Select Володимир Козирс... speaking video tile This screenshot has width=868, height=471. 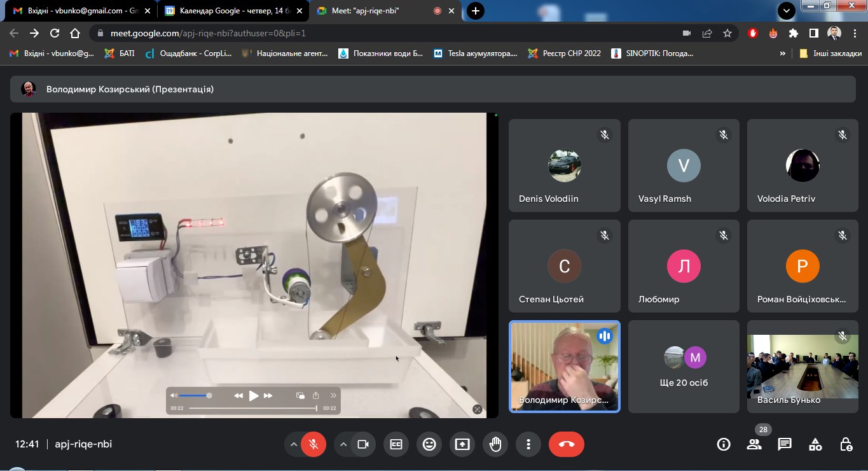[565, 367]
